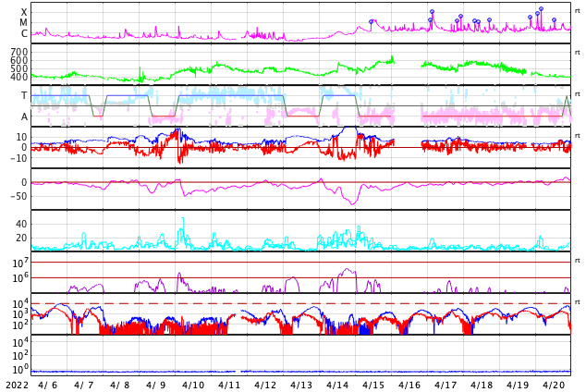This screenshot has height=392, width=586.
Task: Click the rt marker beside the T/A panel
Action: [x=578, y=94]
